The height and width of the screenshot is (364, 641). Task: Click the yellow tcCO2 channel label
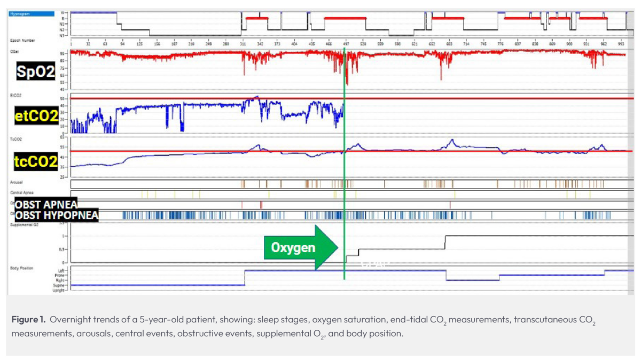(x=36, y=161)
